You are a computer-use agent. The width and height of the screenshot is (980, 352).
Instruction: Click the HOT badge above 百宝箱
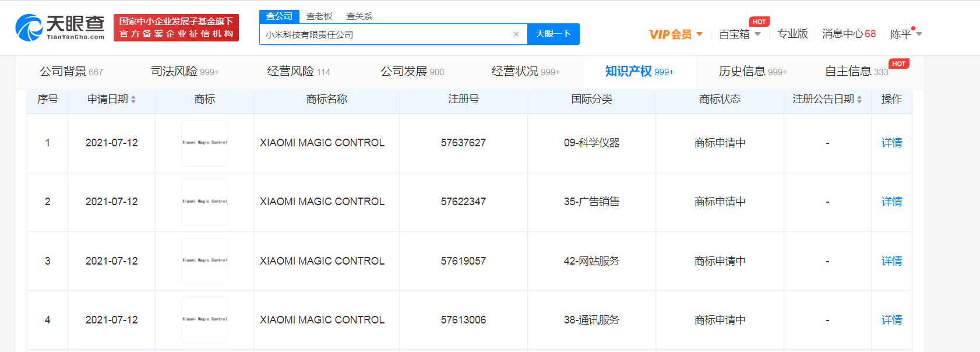click(x=759, y=22)
